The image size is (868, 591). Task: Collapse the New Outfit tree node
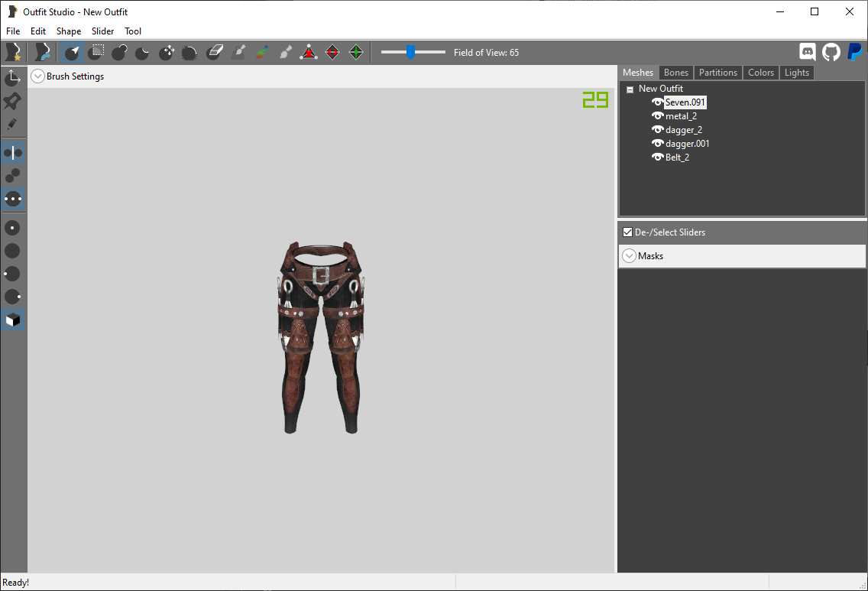630,89
